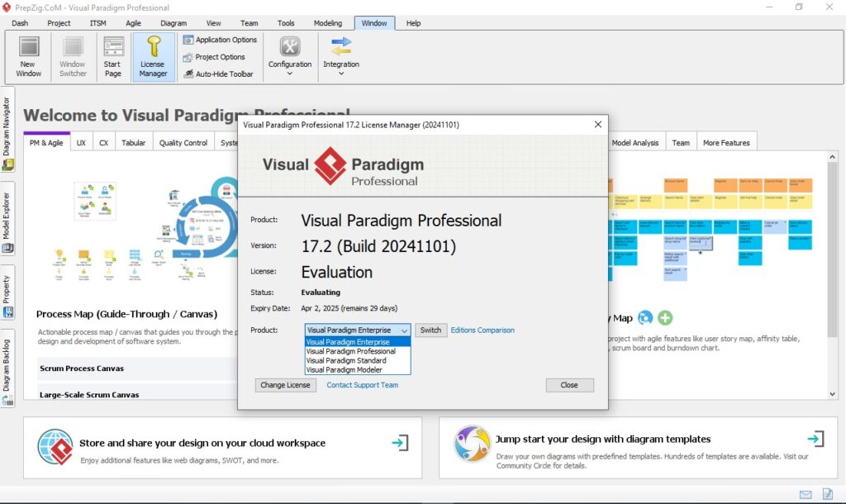
Task: Switch to the Team welcome tab
Action: tap(681, 142)
